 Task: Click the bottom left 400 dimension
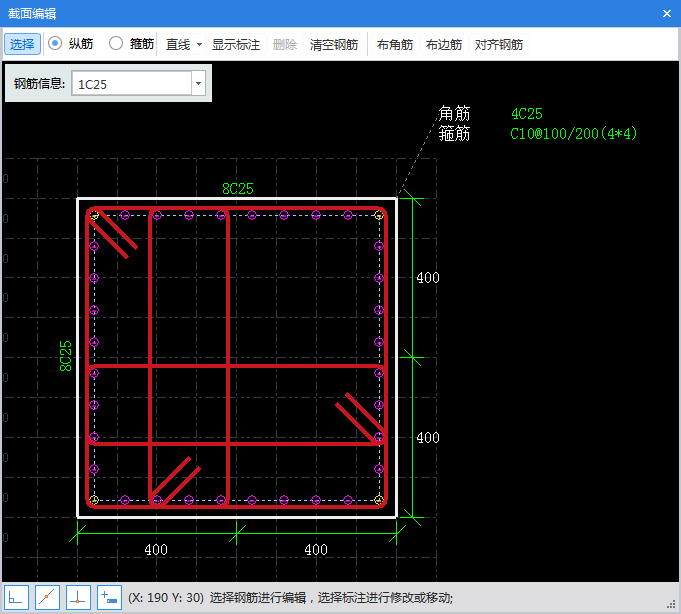(x=156, y=550)
